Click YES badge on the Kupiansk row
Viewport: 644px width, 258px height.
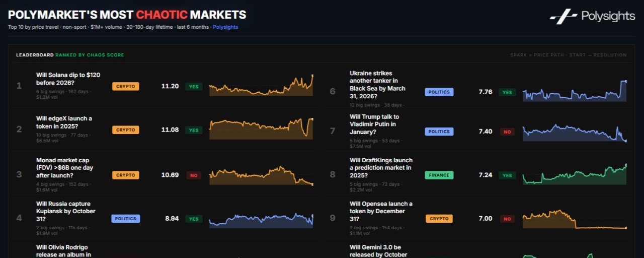coord(194,219)
